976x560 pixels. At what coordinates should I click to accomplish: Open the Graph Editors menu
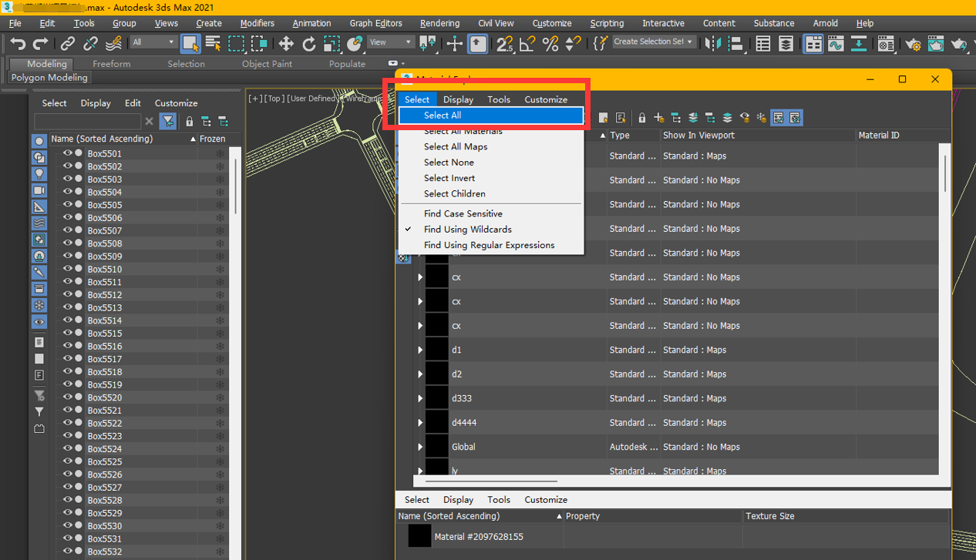375,23
